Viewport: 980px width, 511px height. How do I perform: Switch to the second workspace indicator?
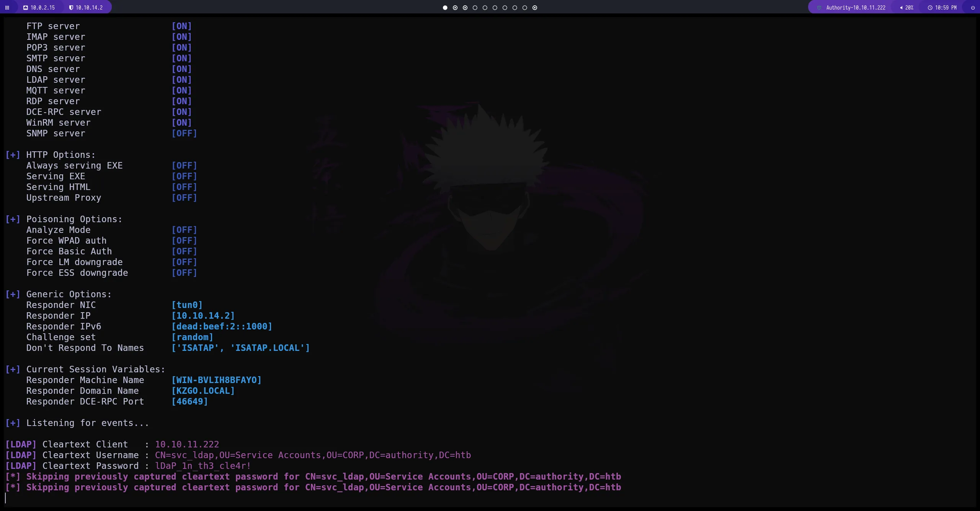point(455,8)
